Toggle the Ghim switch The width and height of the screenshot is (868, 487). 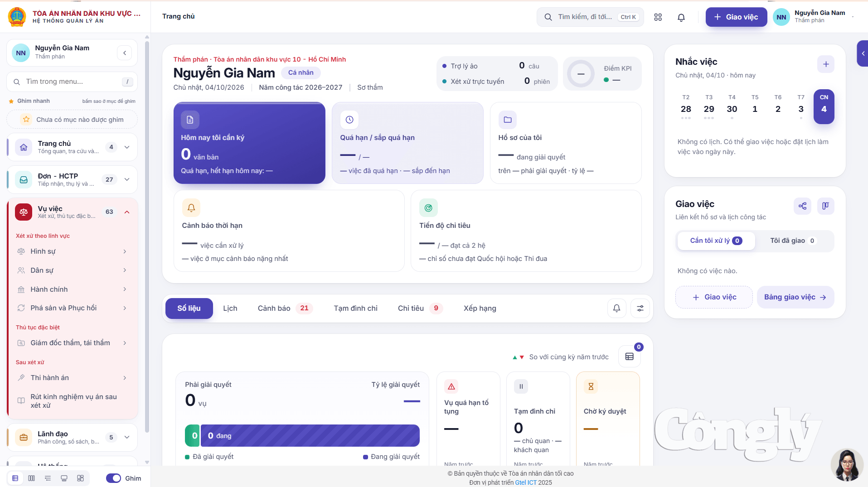tap(113, 478)
